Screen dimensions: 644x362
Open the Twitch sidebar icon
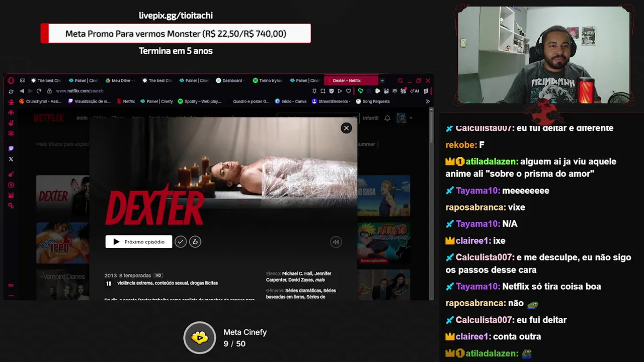pos(11,148)
